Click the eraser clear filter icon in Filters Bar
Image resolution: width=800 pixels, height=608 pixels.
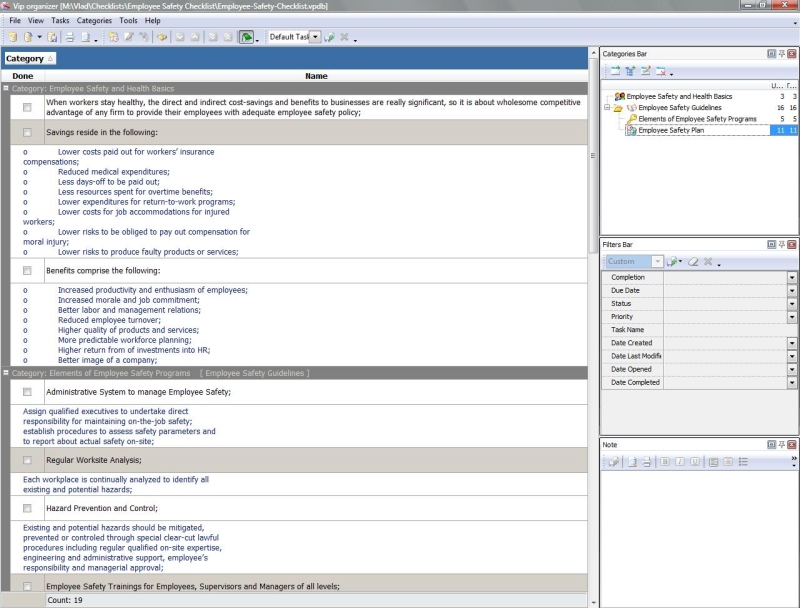[692, 262]
